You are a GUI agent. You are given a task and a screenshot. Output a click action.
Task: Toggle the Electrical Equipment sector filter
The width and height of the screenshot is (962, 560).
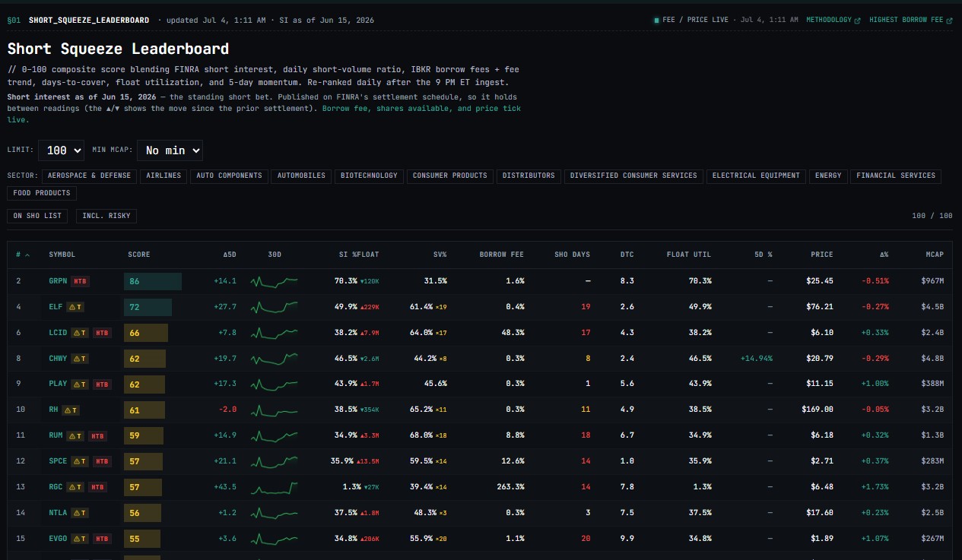(x=756, y=176)
